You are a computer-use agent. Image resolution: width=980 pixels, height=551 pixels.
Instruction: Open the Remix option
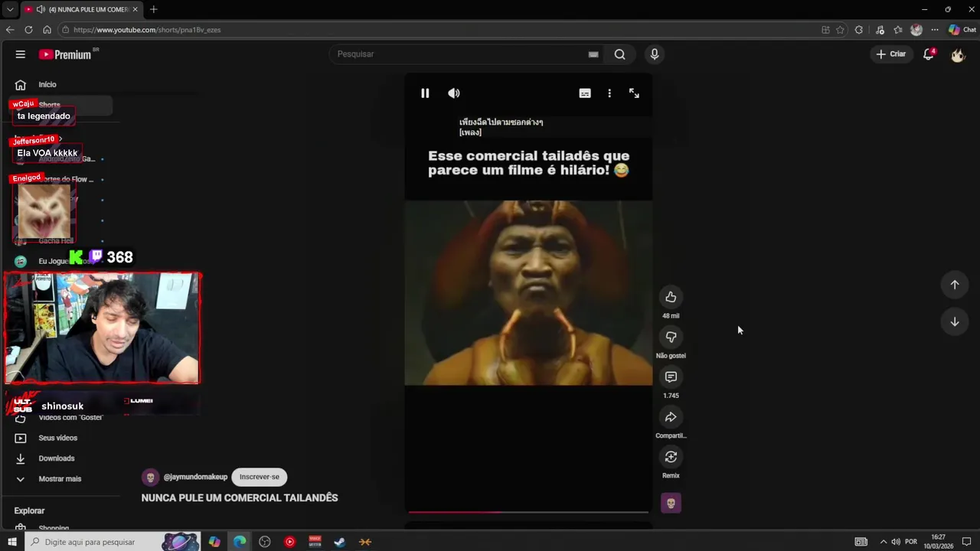coord(671,457)
